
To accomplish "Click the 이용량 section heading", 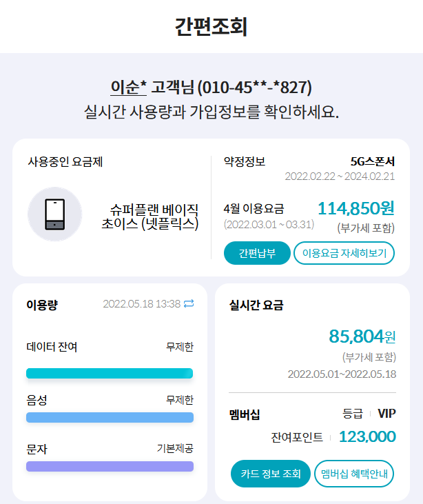I will pos(42,305).
